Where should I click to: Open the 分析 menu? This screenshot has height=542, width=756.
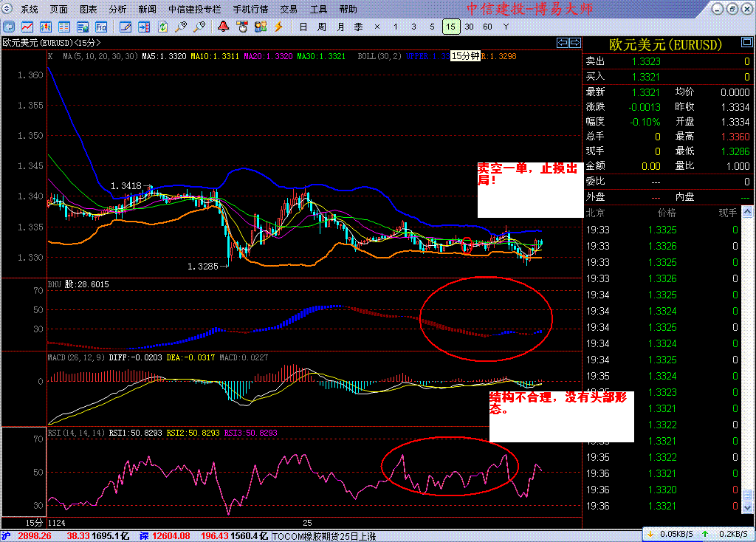click(x=117, y=9)
